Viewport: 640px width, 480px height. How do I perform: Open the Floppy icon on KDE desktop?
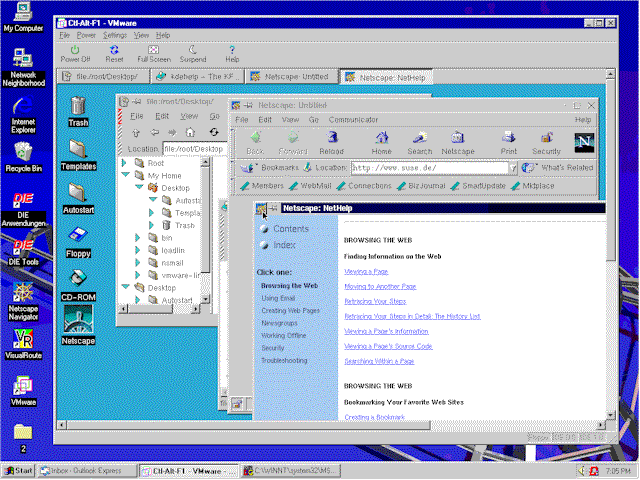click(78, 242)
